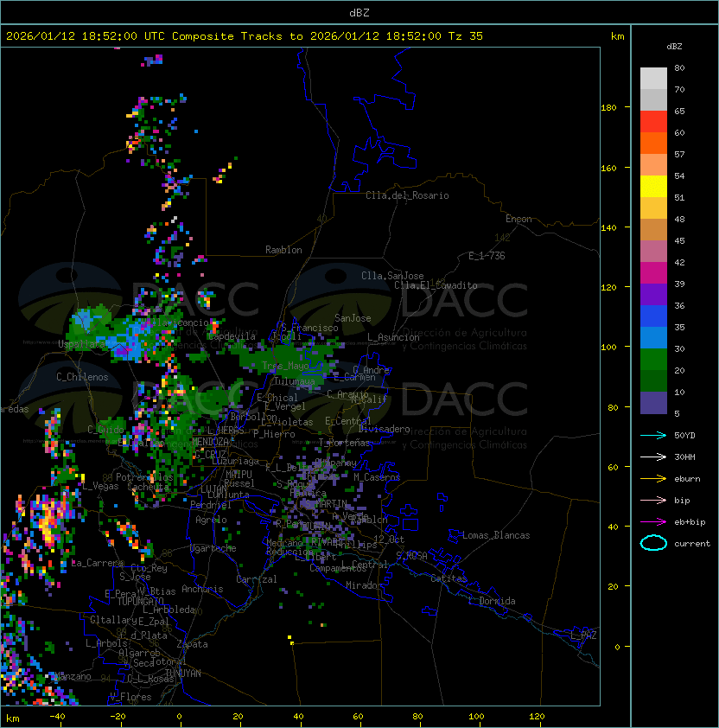Screen dimensions: 719x728
Task: Click the pink bip arrow in legend
Action: point(653,501)
